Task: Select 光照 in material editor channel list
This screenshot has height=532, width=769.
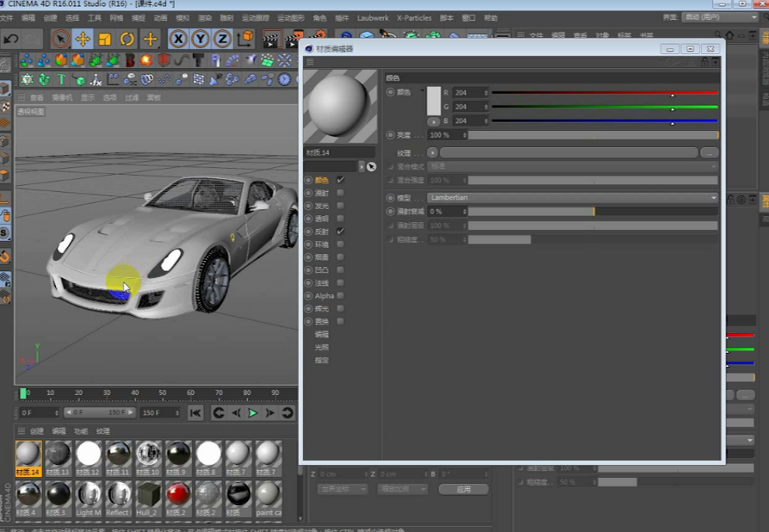Action: (x=322, y=347)
